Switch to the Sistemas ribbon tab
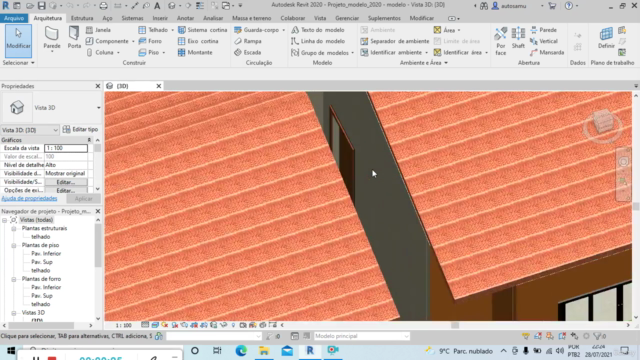Viewport: 640px width, 360px height. [x=132, y=18]
